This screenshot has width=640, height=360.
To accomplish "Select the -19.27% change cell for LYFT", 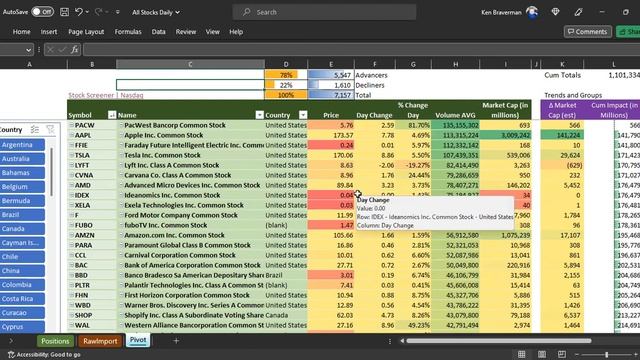I will tap(413, 165).
